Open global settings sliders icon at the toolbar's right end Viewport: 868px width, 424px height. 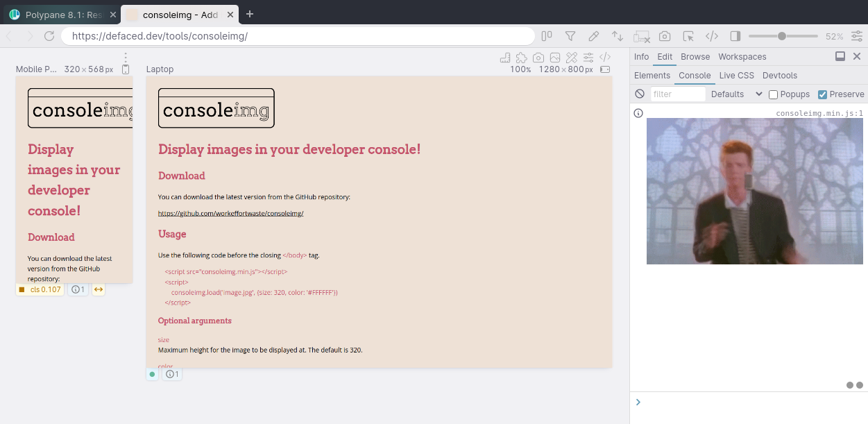click(x=858, y=36)
